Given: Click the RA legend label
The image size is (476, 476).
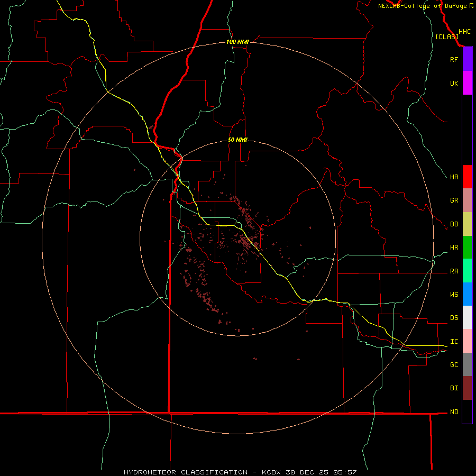Looking at the screenshot, I should pyautogui.click(x=454, y=271).
